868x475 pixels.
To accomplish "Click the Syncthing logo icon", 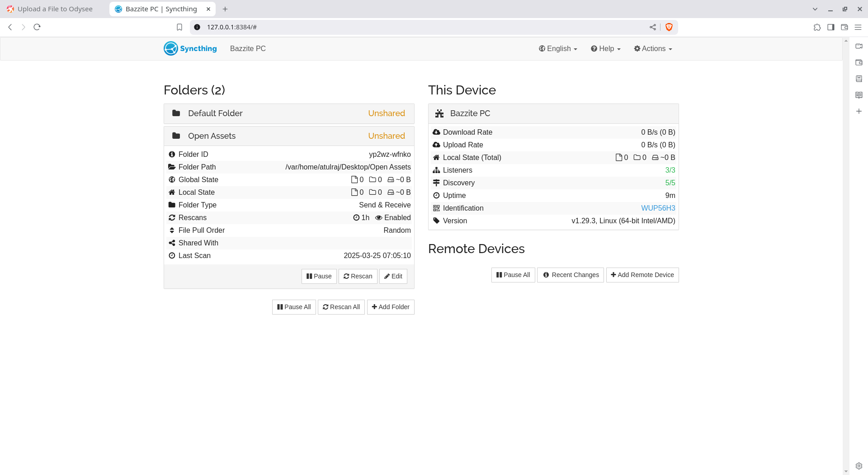I will pyautogui.click(x=171, y=48).
